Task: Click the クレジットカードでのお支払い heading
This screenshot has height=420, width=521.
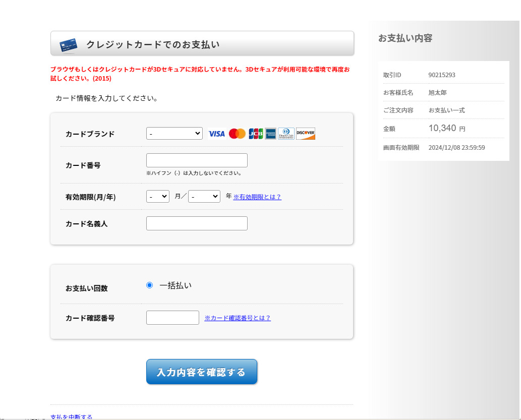Action: (153, 44)
